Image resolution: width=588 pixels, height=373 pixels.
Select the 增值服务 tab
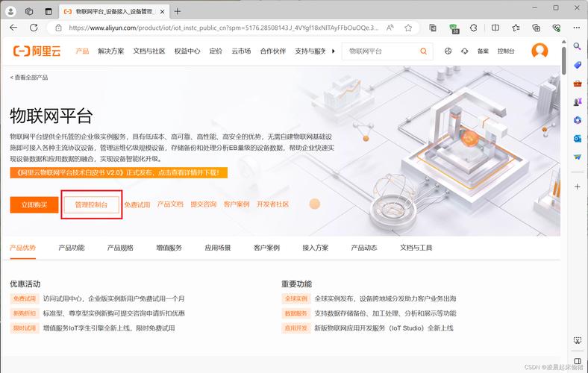169,248
